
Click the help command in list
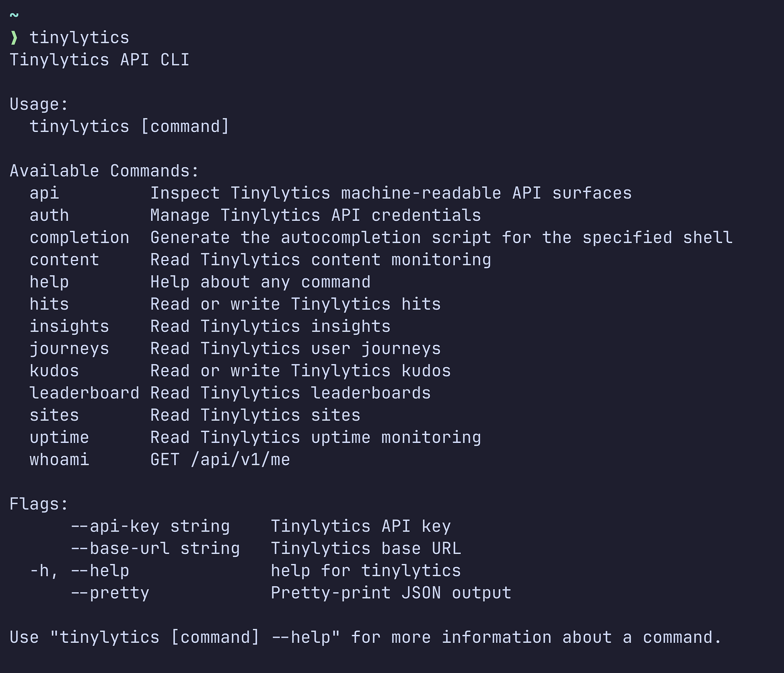49,282
